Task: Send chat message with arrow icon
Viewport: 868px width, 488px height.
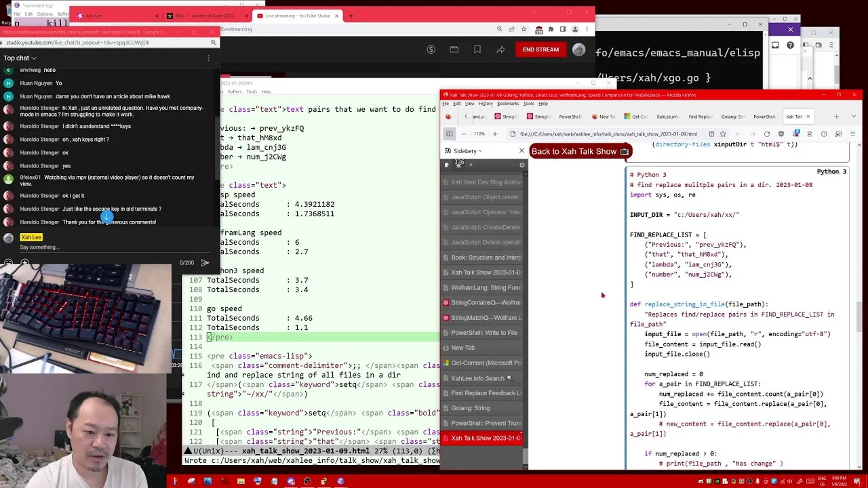Action: [x=205, y=262]
